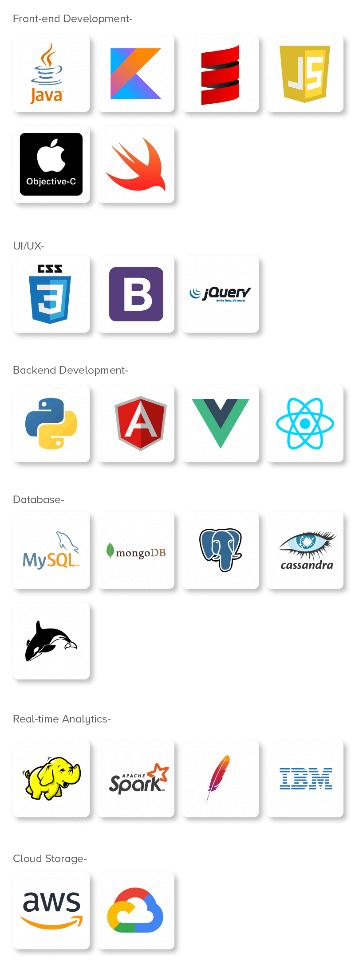Select the Objective-C Apple tile
This screenshot has width=355, height=980.
click(51, 164)
